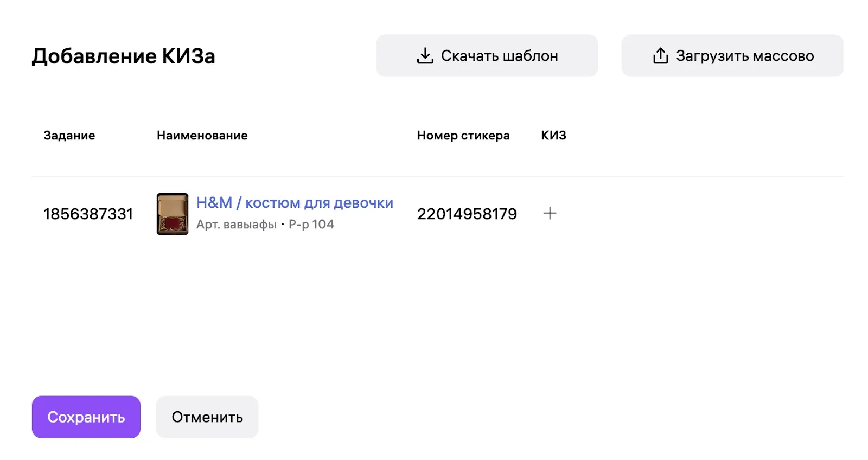Viewport: 868px width, 460px height.
Task: Click the upload icon beside Загрузить массово
Action: click(x=660, y=56)
